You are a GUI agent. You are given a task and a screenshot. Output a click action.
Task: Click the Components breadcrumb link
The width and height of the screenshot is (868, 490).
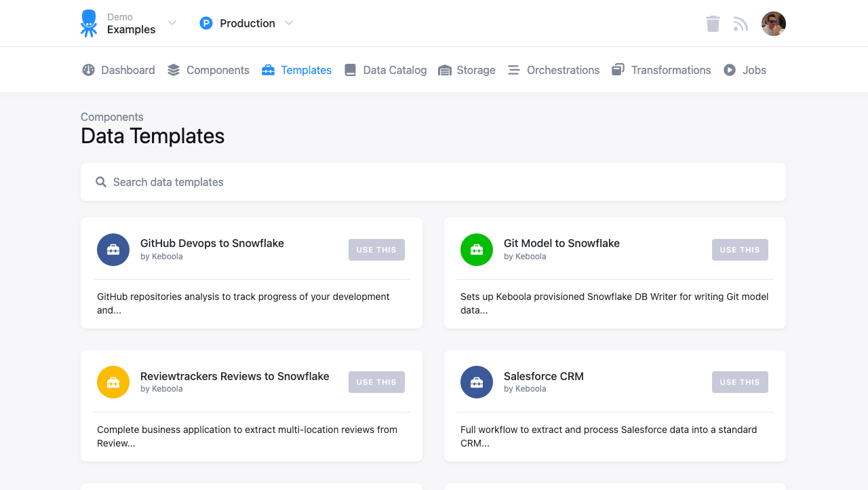coord(112,117)
